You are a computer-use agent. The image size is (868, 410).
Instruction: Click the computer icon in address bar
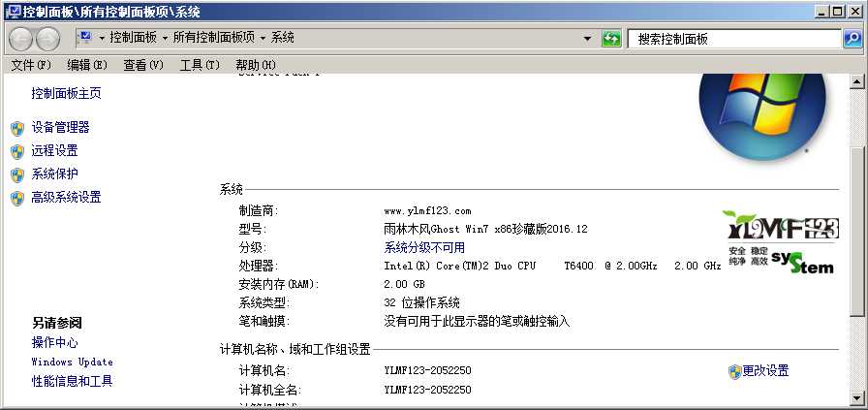(x=86, y=37)
